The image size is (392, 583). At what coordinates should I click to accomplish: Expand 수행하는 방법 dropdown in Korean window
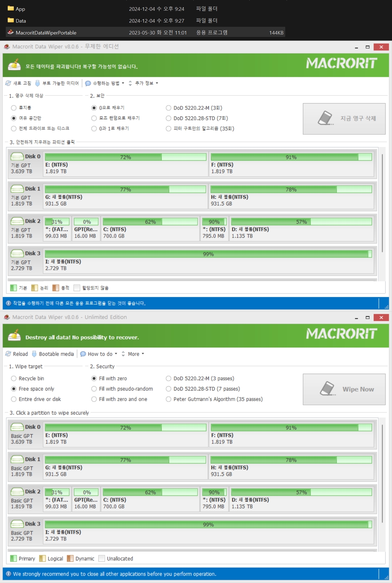[105, 83]
